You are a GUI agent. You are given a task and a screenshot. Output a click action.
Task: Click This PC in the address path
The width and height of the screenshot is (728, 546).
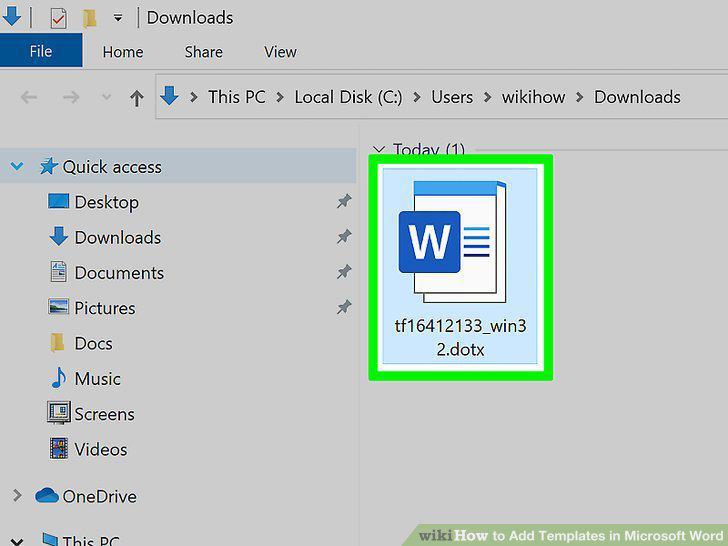click(x=237, y=97)
